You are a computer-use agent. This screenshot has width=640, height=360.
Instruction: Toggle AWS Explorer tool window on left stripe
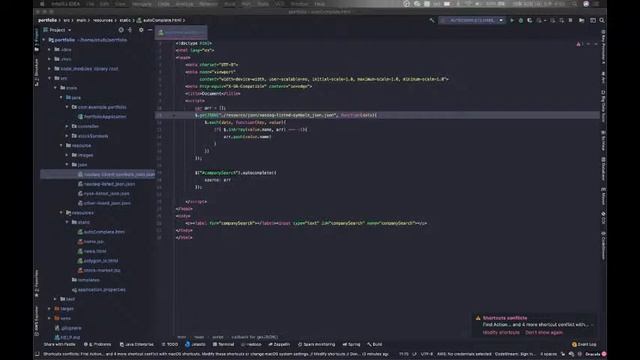[37, 321]
